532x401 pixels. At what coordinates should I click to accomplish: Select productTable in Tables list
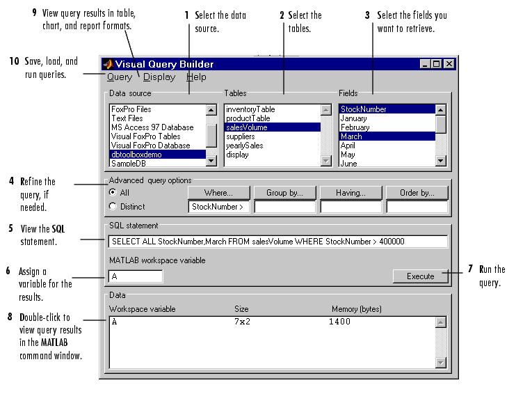(273, 118)
